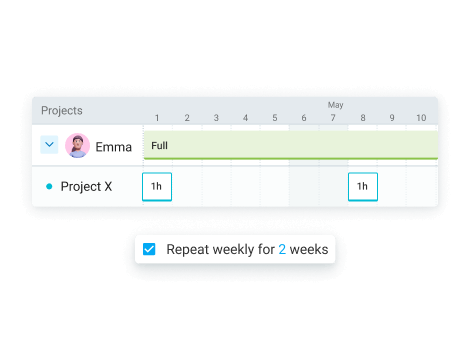The width and height of the screenshot is (470, 360).
Task: Select day 2 in the date header
Action: [x=187, y=118]
